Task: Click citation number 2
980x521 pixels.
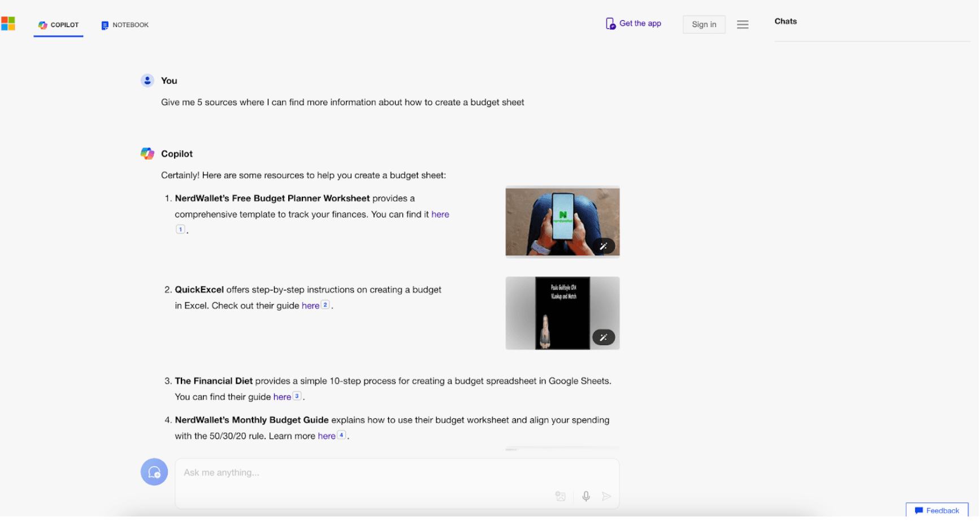Action: click(x=325, y=305)
